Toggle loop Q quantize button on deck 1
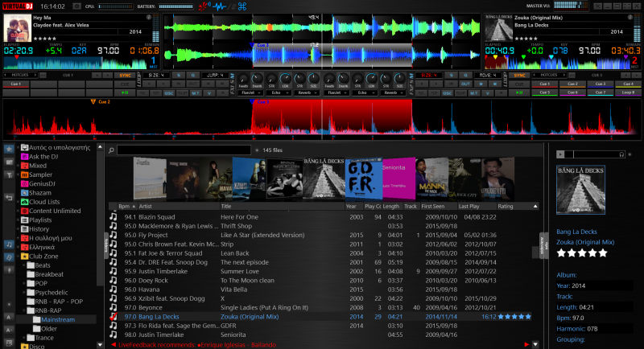The width and height of the screenshot is (644, 349). coord(192,76)
